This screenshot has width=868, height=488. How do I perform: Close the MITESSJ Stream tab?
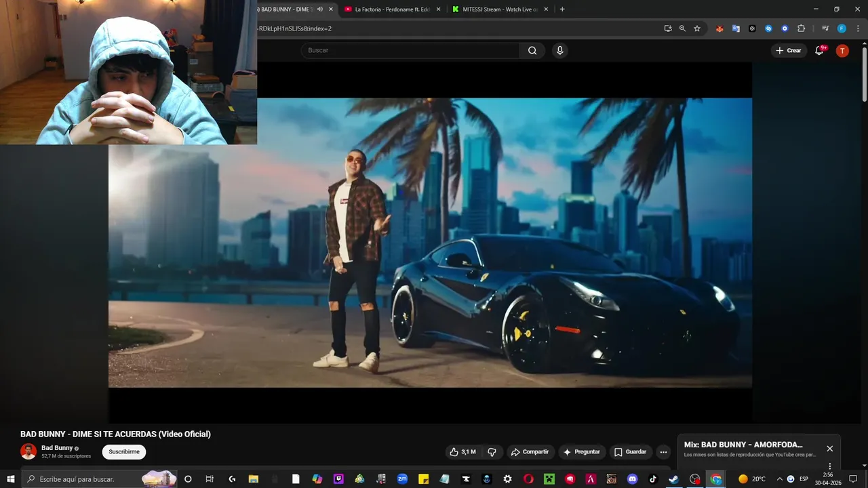[x=546, y=9]
